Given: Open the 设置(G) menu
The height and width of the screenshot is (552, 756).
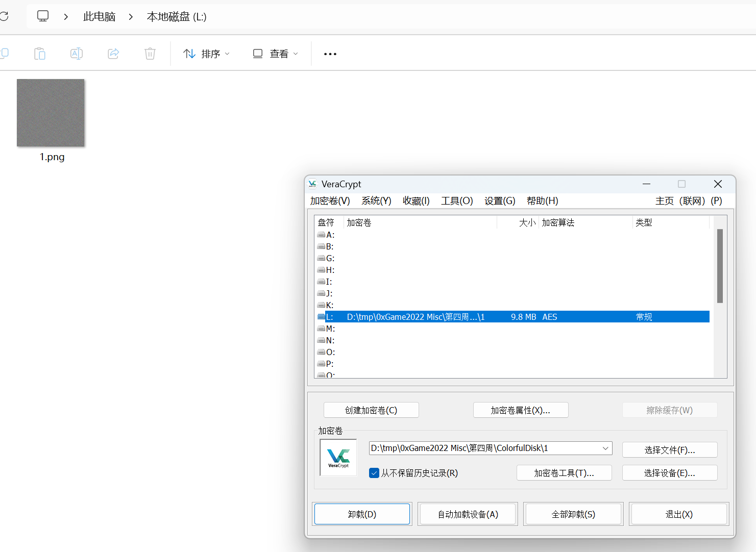Looking at the screenshot, I should click(x=500, y=200).
